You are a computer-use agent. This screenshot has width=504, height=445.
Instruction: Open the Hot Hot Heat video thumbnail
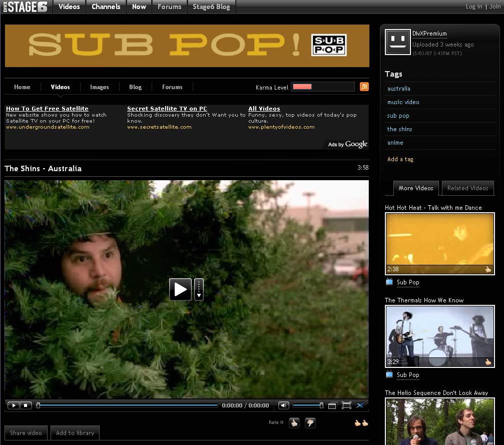439,244
